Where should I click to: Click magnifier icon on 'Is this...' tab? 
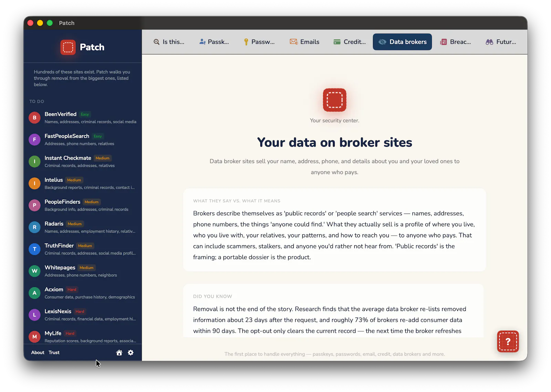click(156, 42)
